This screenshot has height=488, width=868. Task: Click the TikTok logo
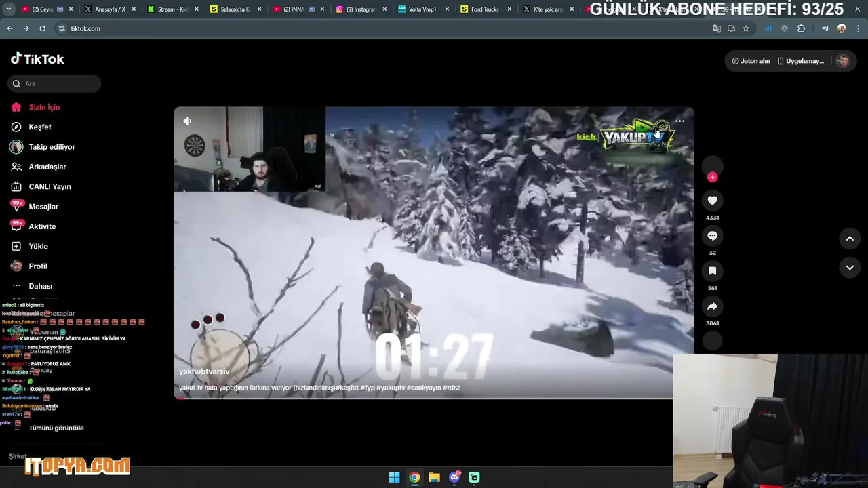point(37,59)
